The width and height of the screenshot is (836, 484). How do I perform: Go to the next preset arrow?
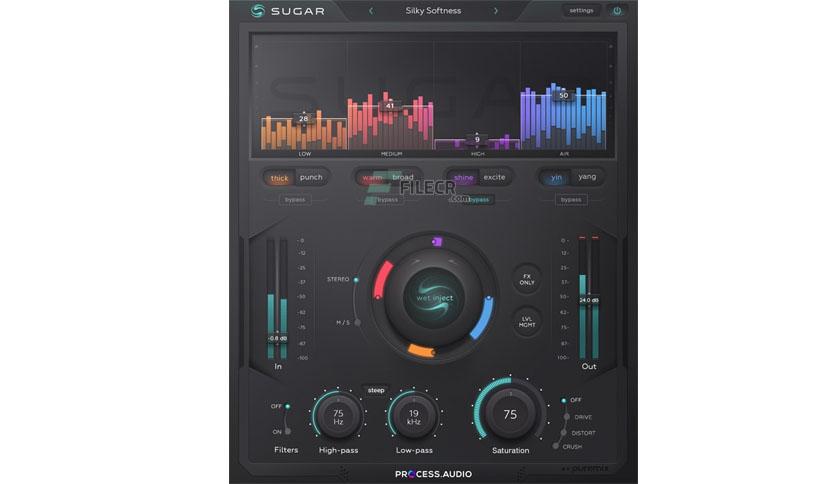495,11
